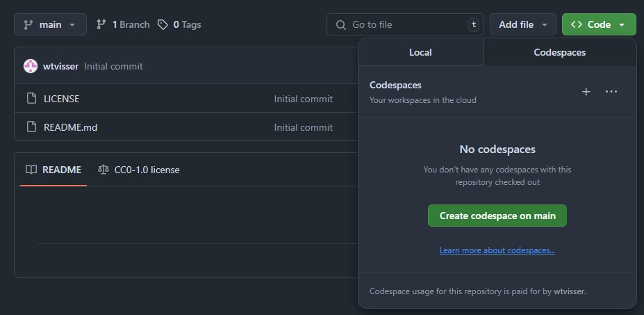644x315 pixels.
Task: Open the wtvisser commit author link
Action: coord(60,66)
